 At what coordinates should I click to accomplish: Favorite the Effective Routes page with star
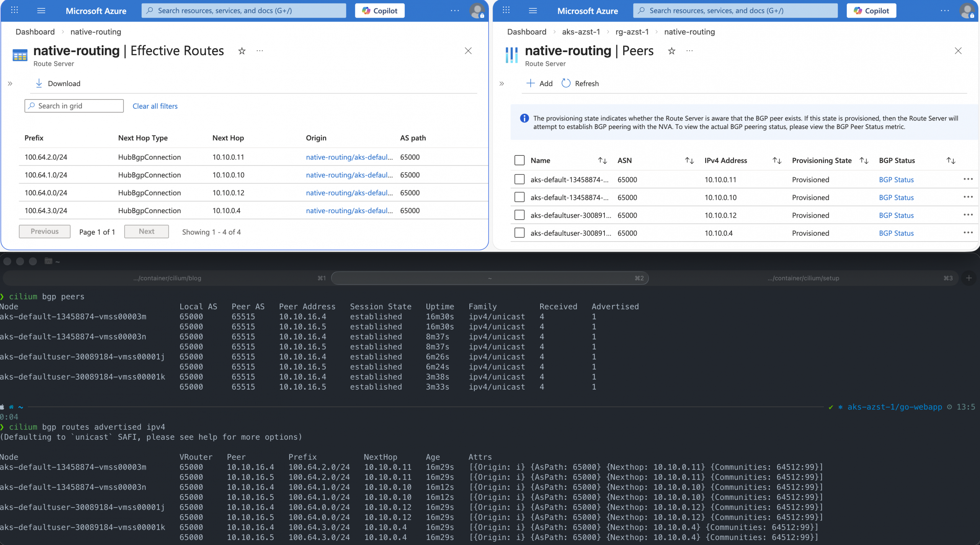tap(242, 51)
